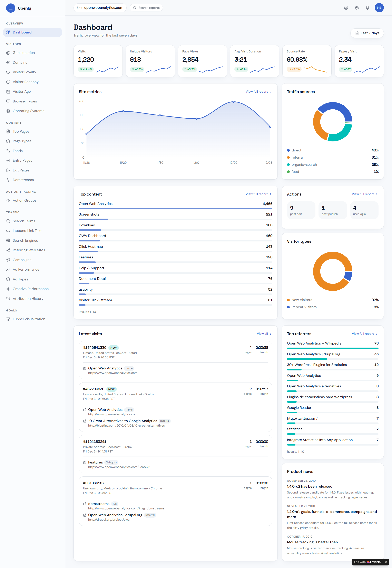Open the HB user avatar menu

(x=379, y=8)
